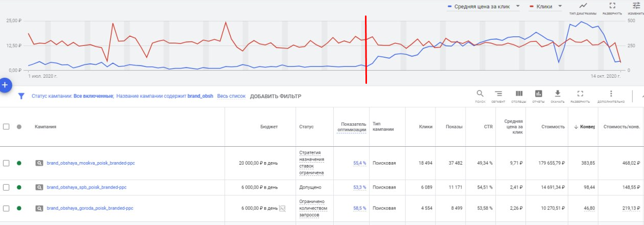Expand the Средняя цена за клик metric dropdown

click(518, 6)
